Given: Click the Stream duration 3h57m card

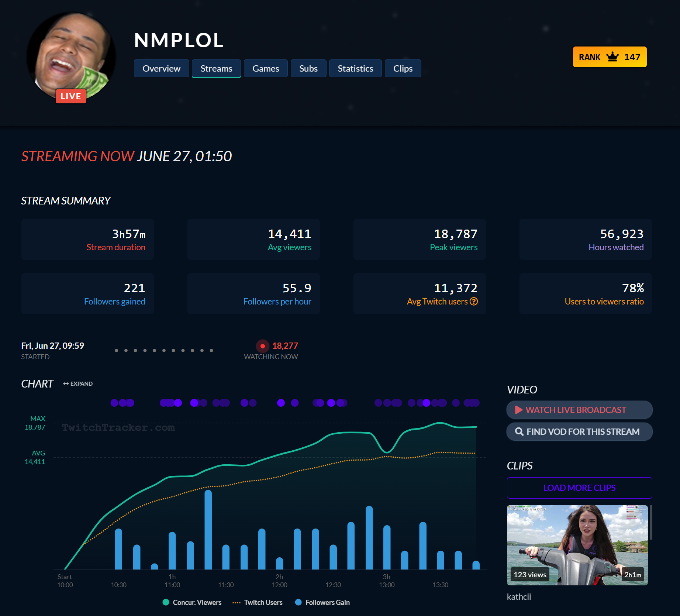Looking at the screenshot, I should click(87, 239).
